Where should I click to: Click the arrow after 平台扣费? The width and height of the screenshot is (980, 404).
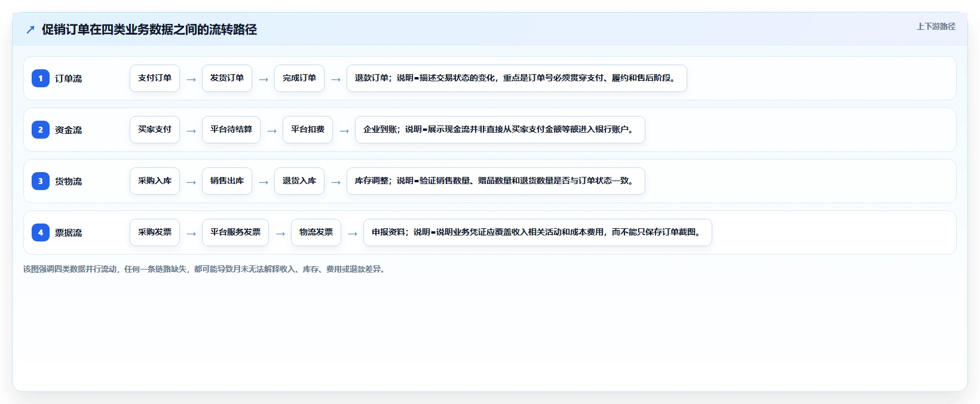pos(344,131)
